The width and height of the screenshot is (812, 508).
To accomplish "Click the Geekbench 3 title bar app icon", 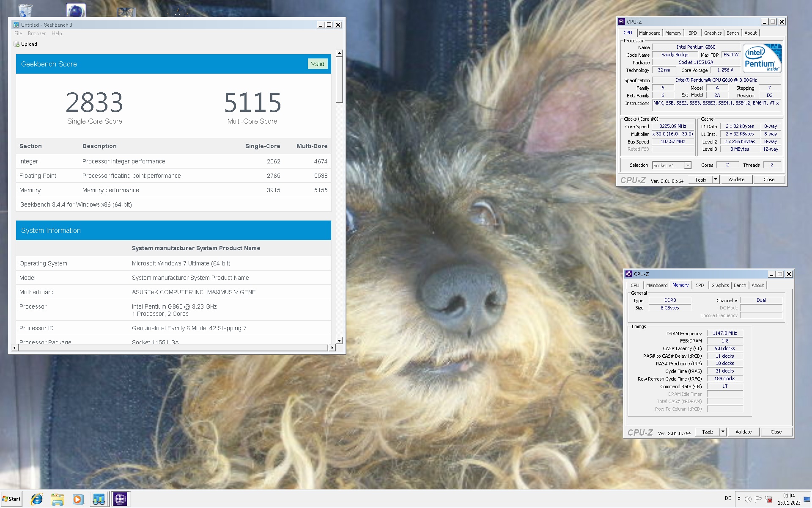I will (x=16, y=25).
